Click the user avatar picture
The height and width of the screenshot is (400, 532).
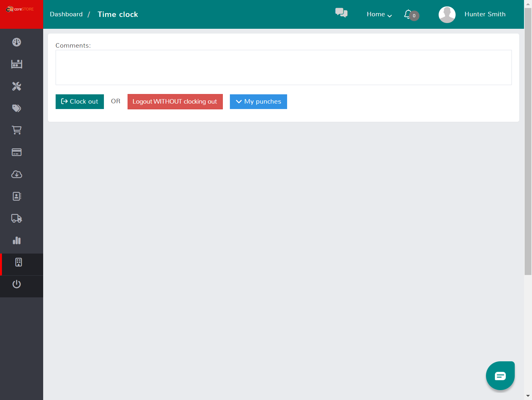(447, 15)
